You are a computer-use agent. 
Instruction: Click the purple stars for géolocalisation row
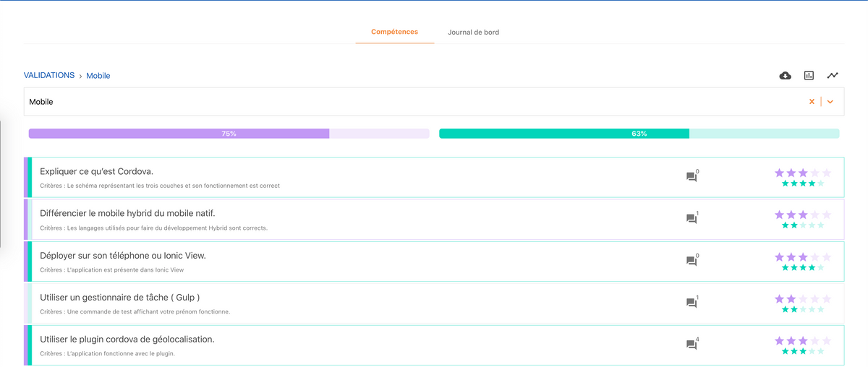click(x=803, y=340)
